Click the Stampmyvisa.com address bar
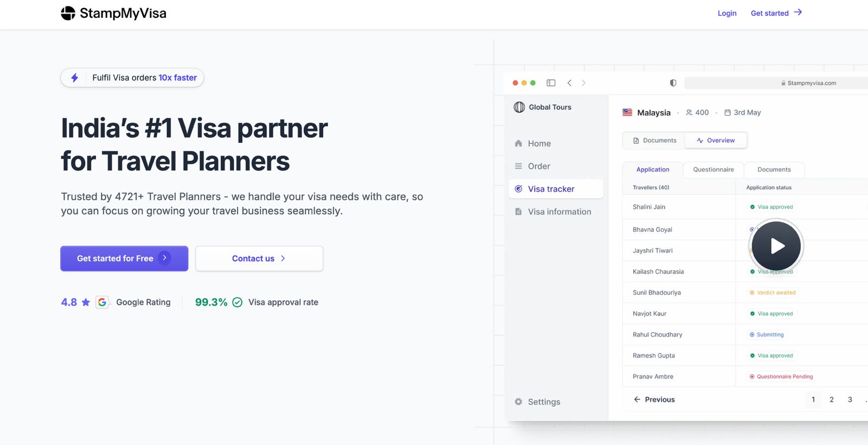Viewport: 868px width, 445px height. pyautogui.click(x=776, y=83)
